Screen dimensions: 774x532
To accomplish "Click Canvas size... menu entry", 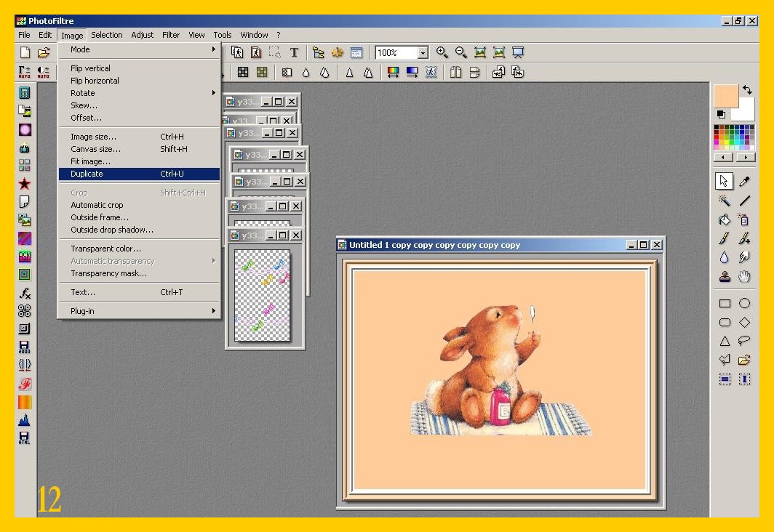I will pyautogui.click(x=96, y=149).
